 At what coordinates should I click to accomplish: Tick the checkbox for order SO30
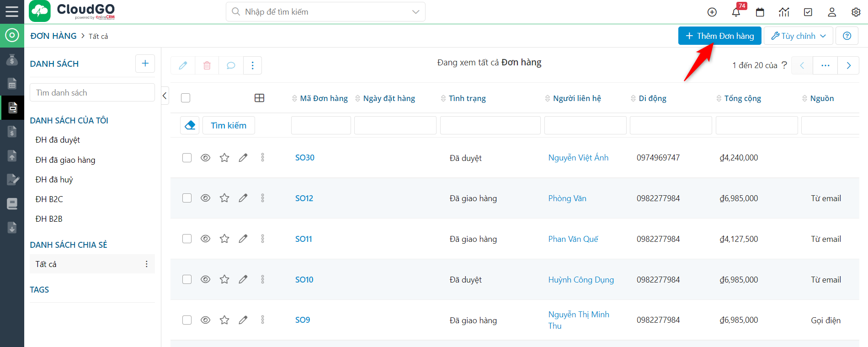[187, 158]
